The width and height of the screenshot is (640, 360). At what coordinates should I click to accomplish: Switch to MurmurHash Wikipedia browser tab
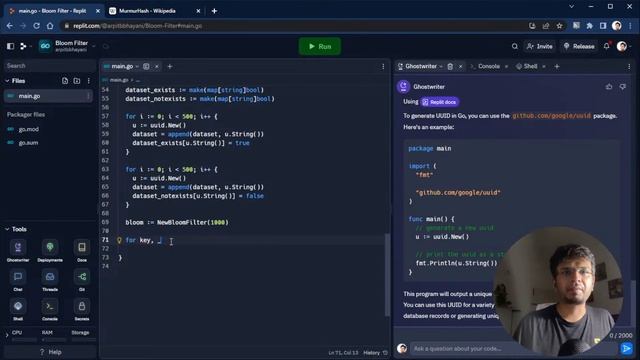(147, 11)
